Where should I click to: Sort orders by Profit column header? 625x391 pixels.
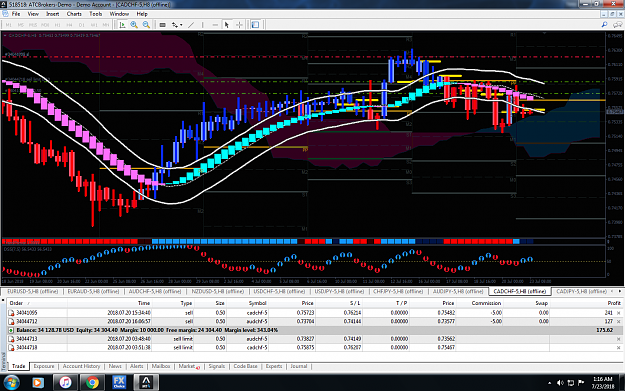(x=614, y=303)
